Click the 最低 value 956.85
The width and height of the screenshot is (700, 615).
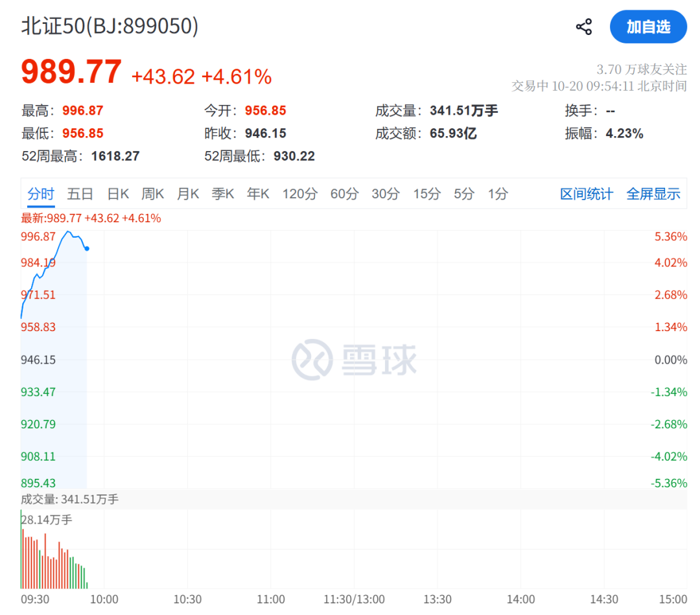click(83, 133)
